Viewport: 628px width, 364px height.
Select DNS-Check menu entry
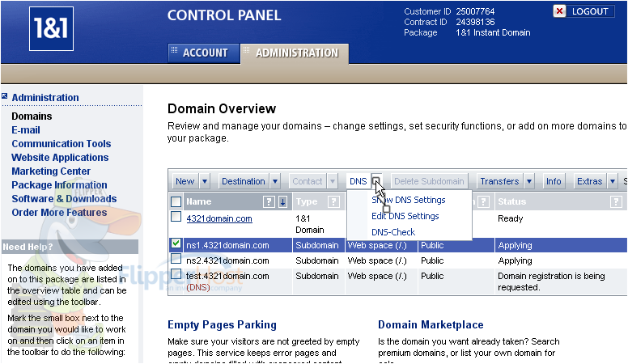click(x=393, y=232)
